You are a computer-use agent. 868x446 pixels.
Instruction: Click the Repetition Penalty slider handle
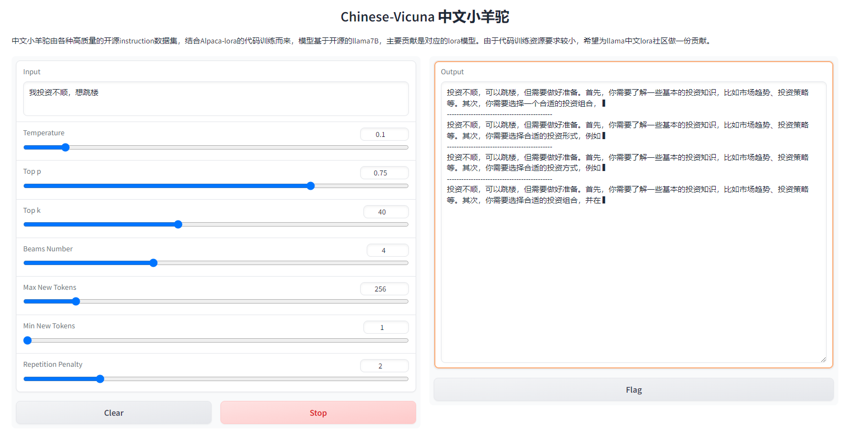pyautogui.click(x=100, y=379)
